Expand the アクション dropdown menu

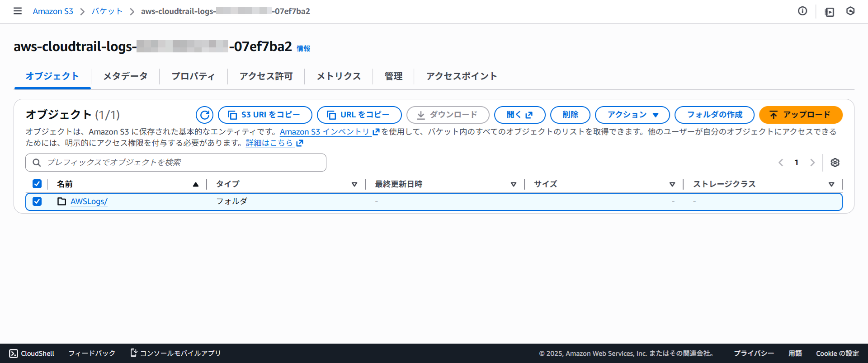point(632,115)
